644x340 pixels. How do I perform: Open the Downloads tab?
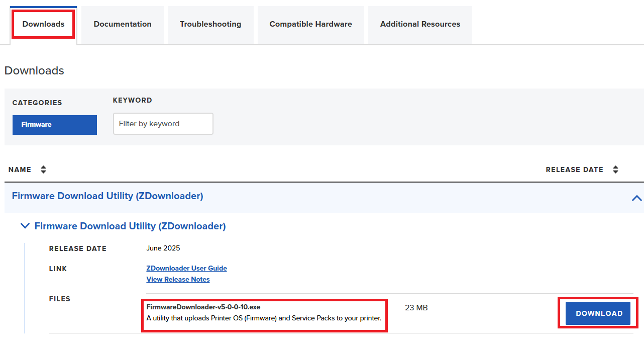click(x=43, y=24)
